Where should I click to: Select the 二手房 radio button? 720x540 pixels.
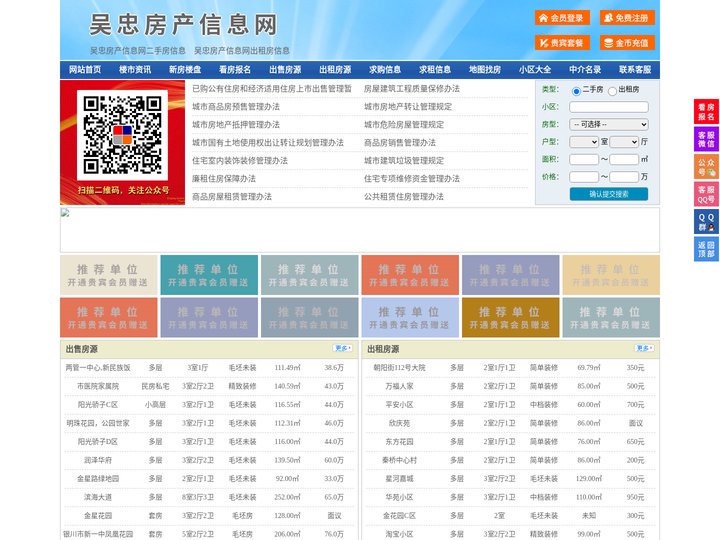click(576, 91)
